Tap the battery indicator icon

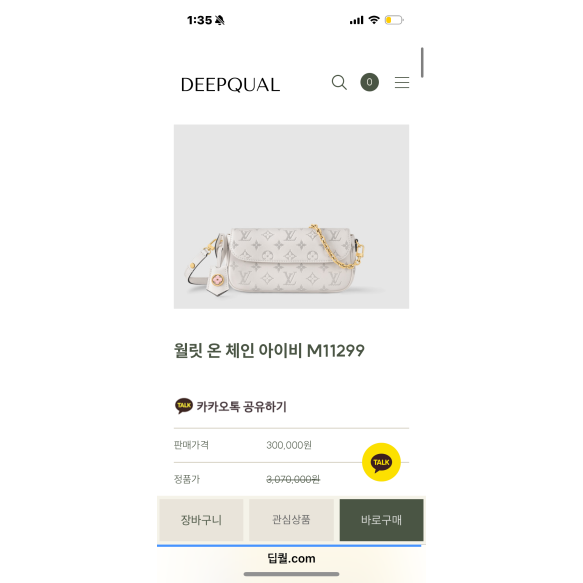pos(394,20)
